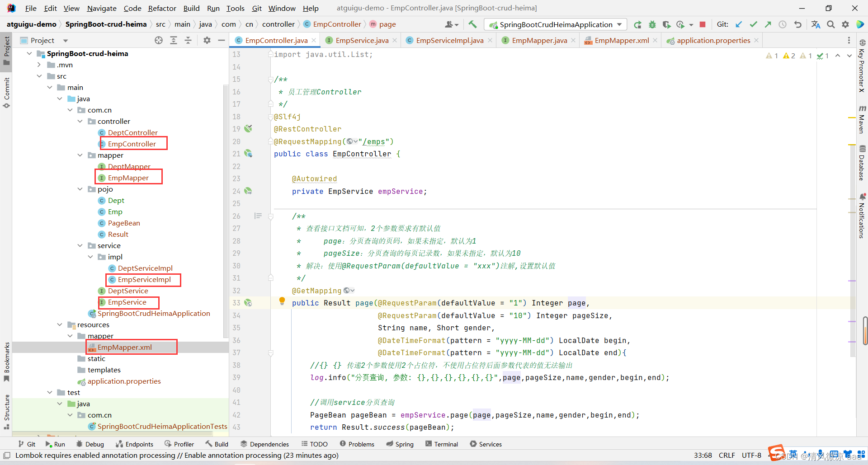Click the red Stop button
This screenshot has width=868, height=465.
click(x=703, y=24)
